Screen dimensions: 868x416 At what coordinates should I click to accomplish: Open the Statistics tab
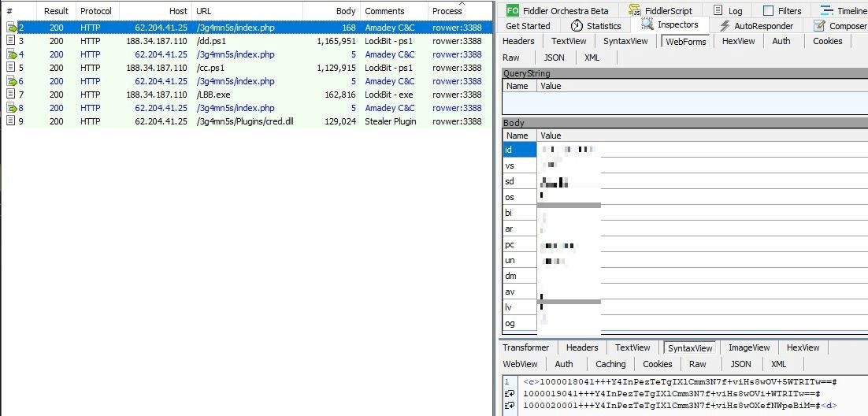(595, 26)
